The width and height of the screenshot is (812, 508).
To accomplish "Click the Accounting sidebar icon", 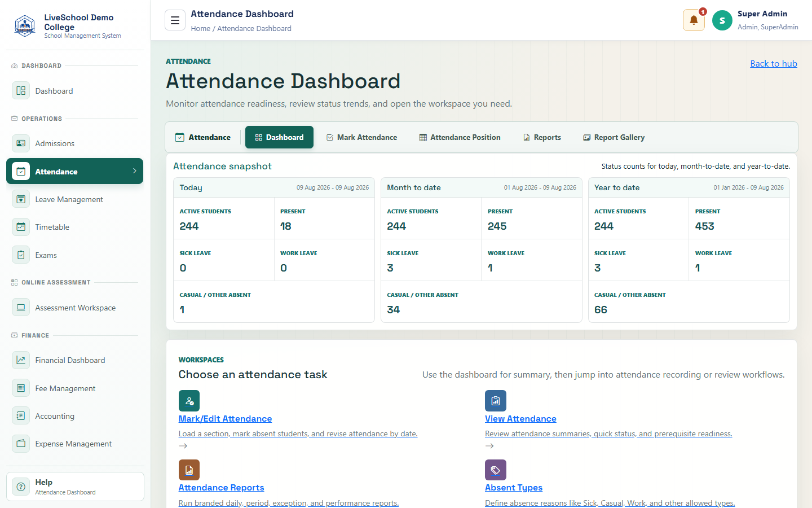I will coord(21,415).
